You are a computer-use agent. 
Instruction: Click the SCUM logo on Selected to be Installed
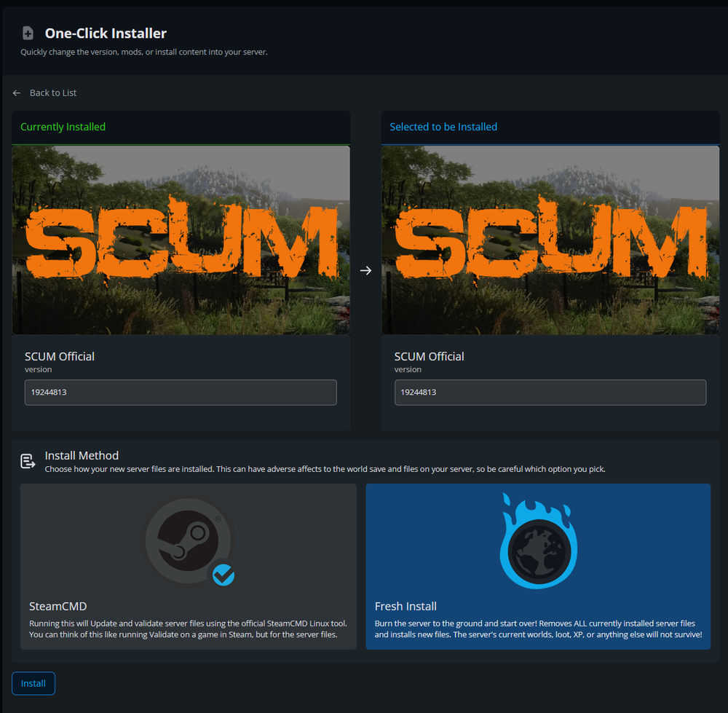550,240
